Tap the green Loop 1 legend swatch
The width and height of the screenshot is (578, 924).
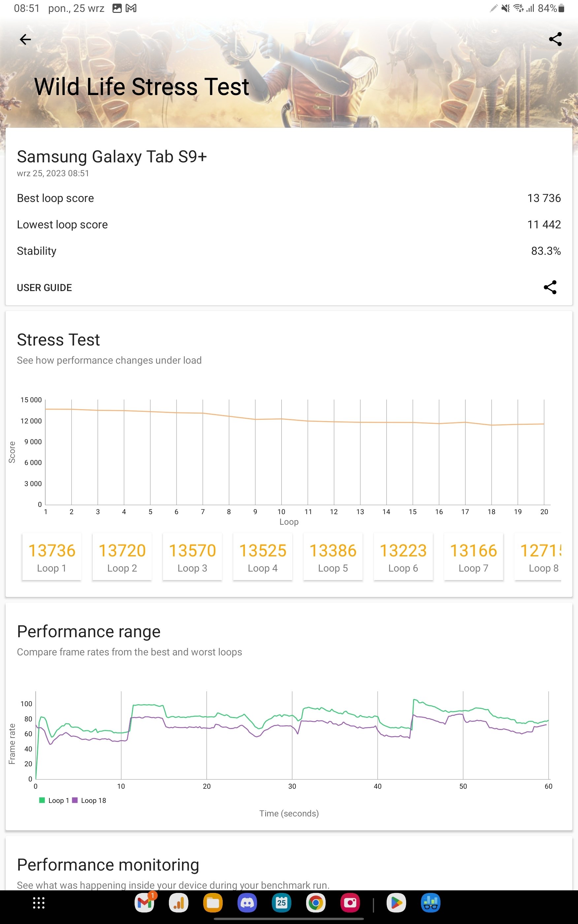point(42,800)
